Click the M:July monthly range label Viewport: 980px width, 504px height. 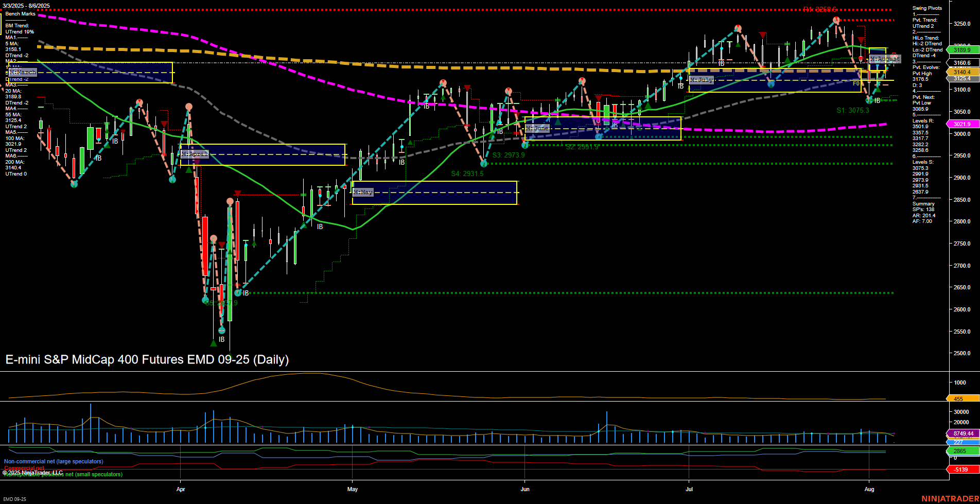tap(702, 80)
